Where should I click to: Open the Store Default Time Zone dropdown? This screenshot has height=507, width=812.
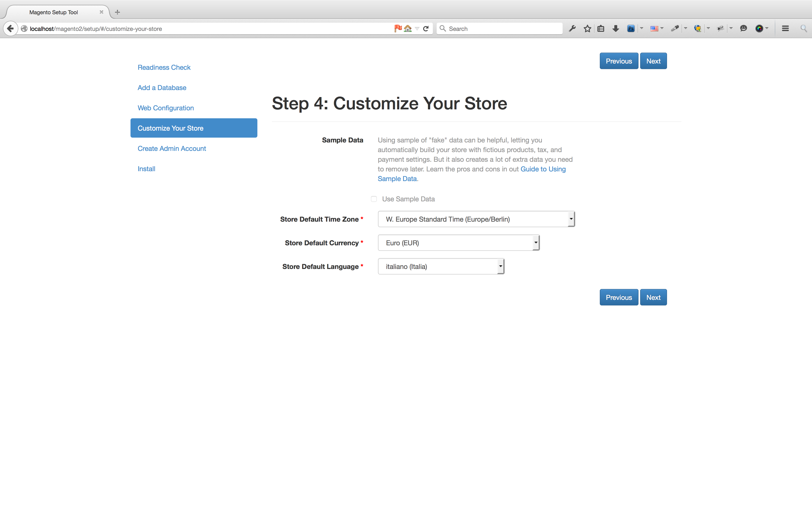pyautogui.click(x=476, y=219)
